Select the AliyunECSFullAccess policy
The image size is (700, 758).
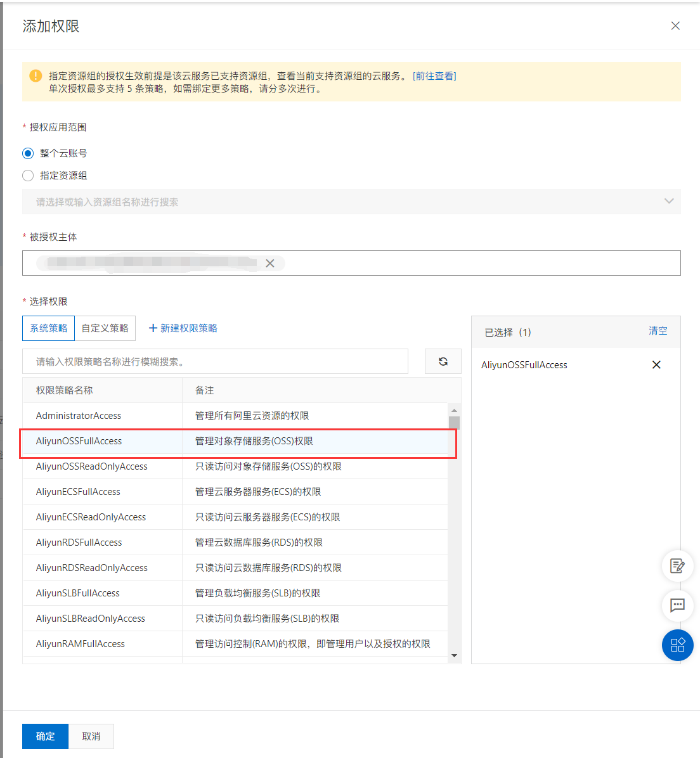[x=235, y=492]
